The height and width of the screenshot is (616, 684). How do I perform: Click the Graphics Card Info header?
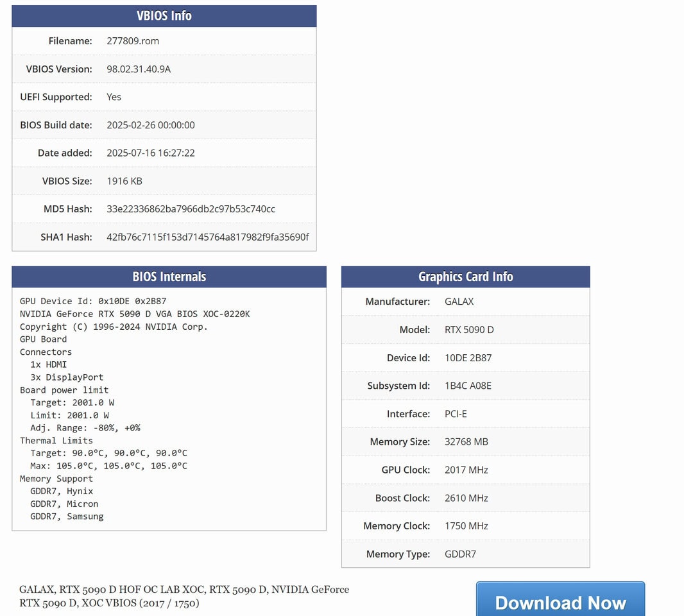pos(465,277)
